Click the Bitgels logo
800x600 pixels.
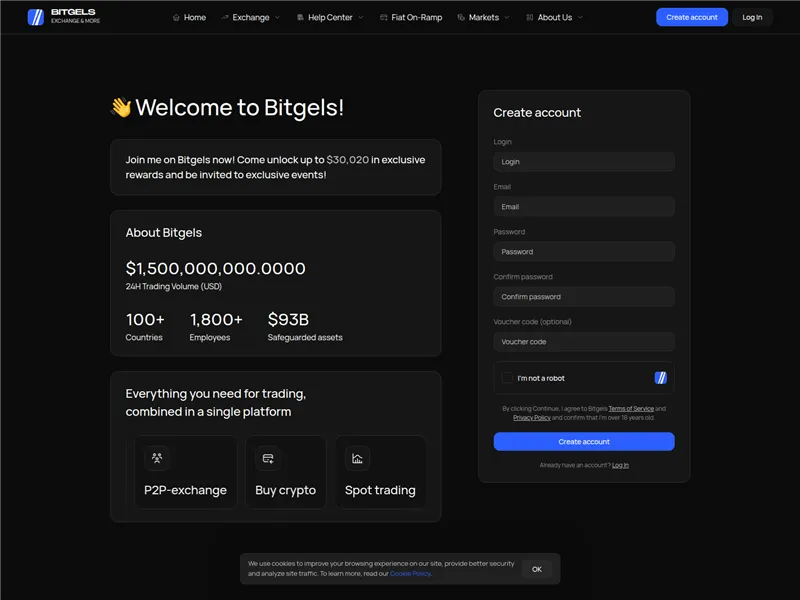[60, 17]
